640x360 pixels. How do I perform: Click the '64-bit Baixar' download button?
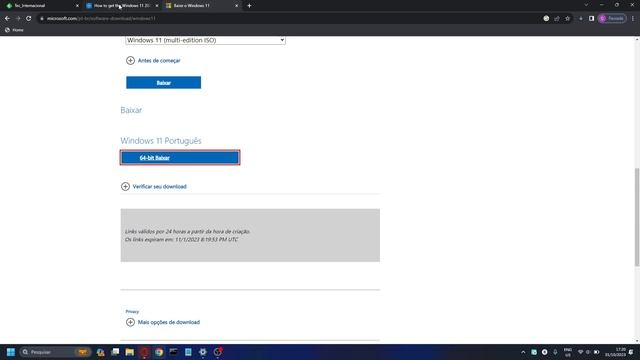(x=180, y=158)
